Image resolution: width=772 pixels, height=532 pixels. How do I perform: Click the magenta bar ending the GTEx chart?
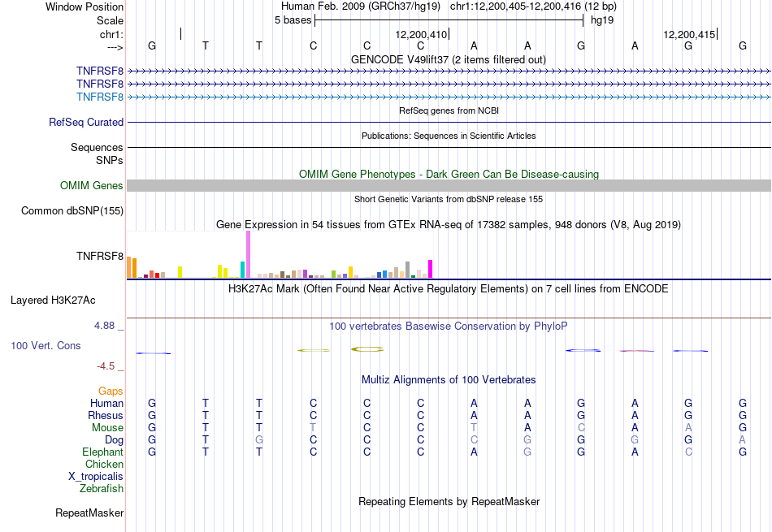pyautogui.click(x=431, y=269)
